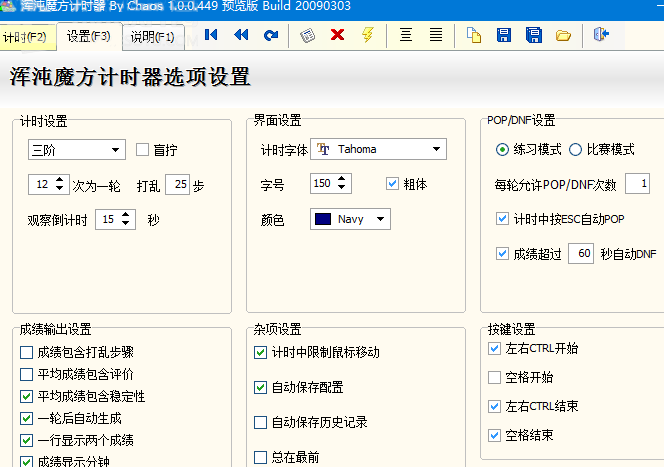Open the 三阶 cube type dropdown
This screenshot has height=467, width=664.
click(x=115, y=150)
